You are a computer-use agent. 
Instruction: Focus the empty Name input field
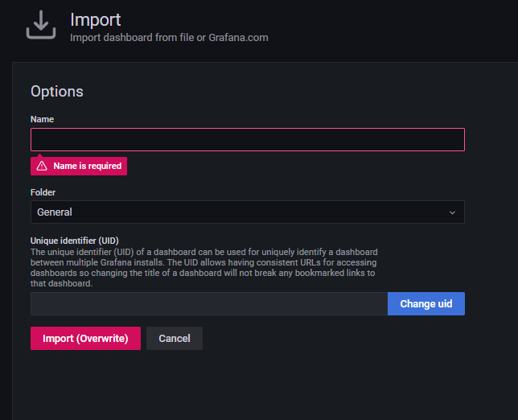click(x=247, y=140)
